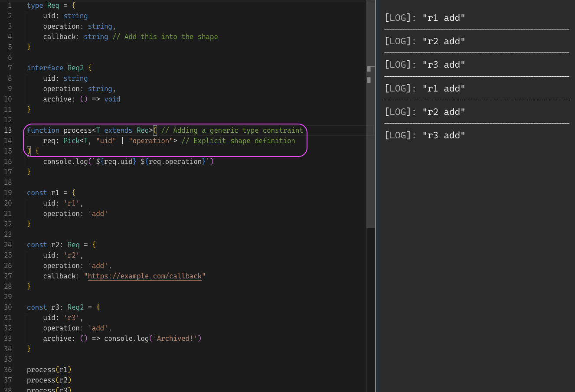
Task: Click line number 30 in the gutter
Action: (x=8, y=307)
